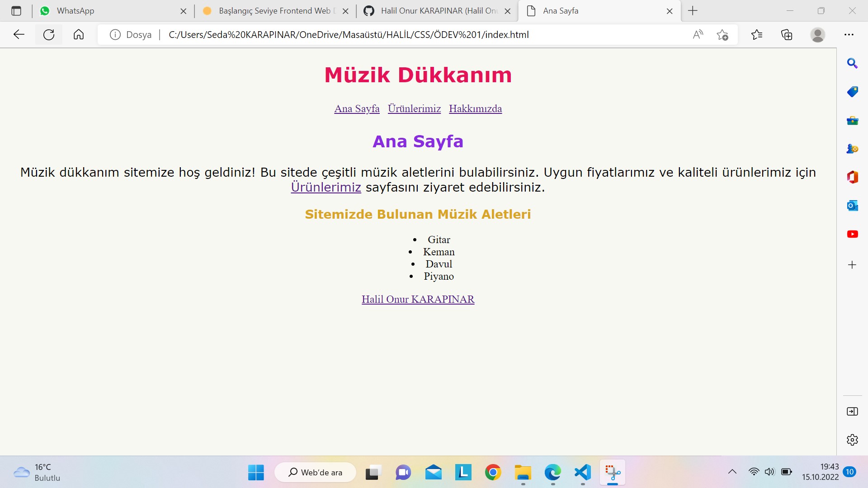Open the Snipping Tool from the taskbar
Screen dimensions: 868x488
click(x=612, y=473)
